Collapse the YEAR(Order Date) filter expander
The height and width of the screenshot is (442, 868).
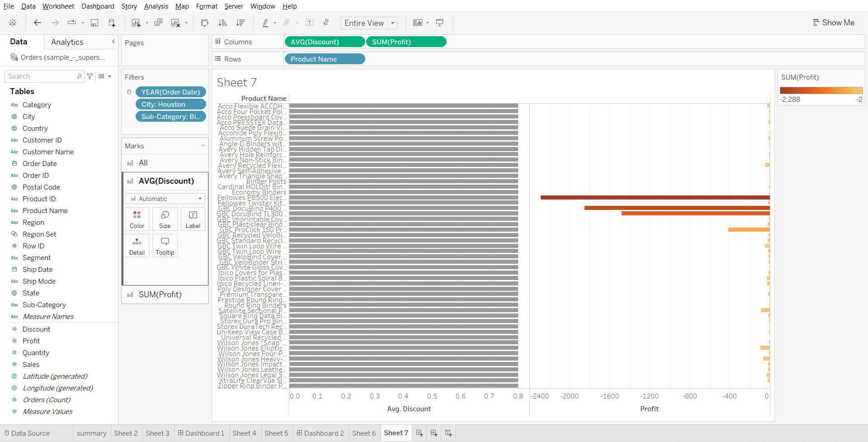pyautogui.click(x=129, y=92)
